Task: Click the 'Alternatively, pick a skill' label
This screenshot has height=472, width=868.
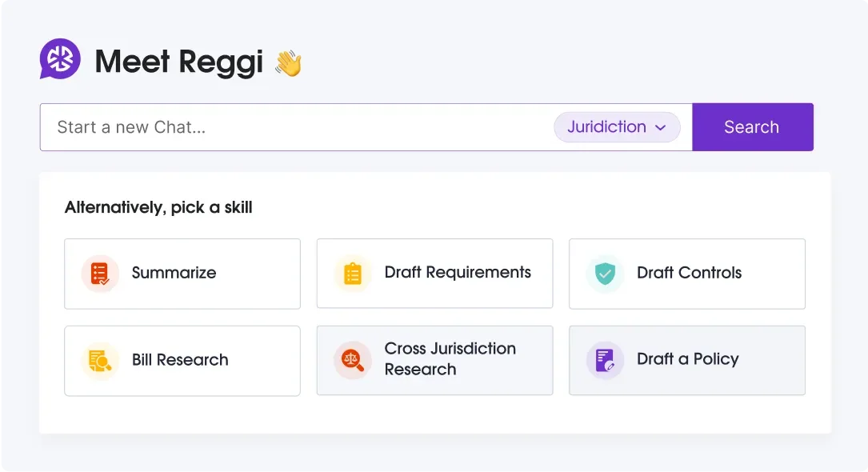Action: pos(158,208)
